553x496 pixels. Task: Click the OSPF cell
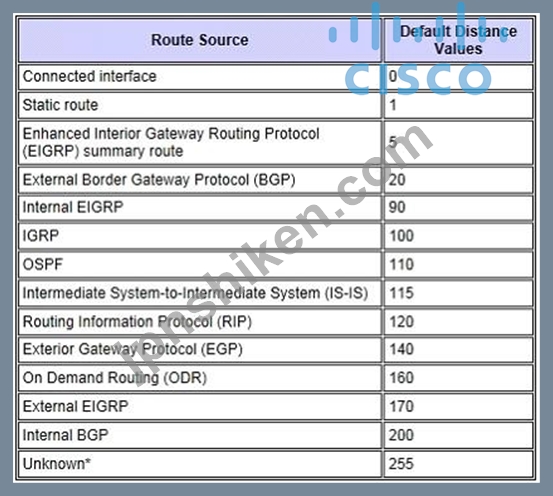click(200, 264)
